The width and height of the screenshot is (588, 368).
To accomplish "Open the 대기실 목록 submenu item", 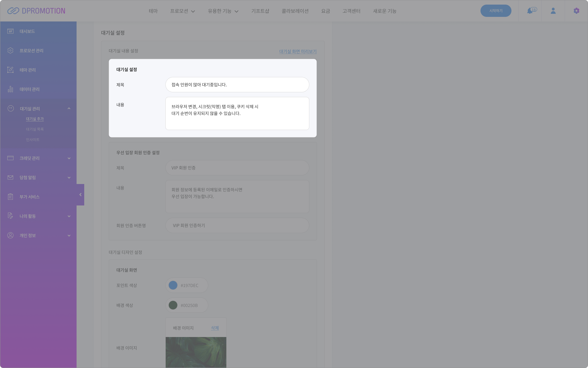I will 35,129.
